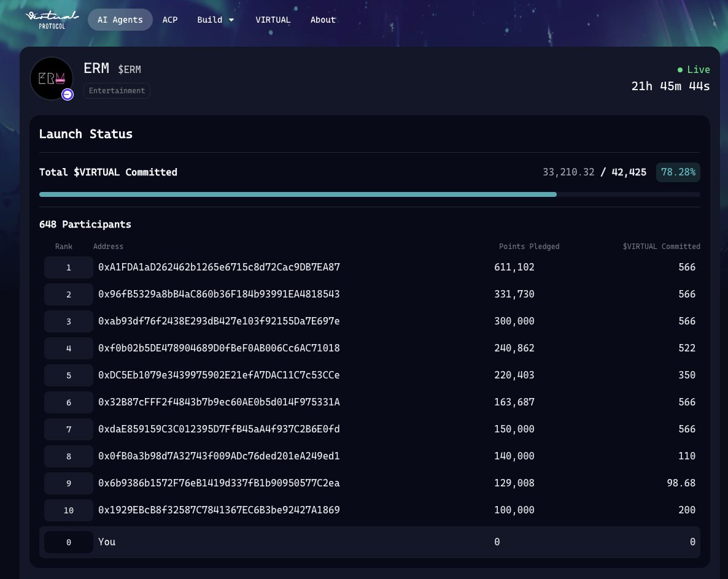This screenshot has height=579, width=728.
Task: Click points pledged value 300,000
Action: click(x=514, y=321)
